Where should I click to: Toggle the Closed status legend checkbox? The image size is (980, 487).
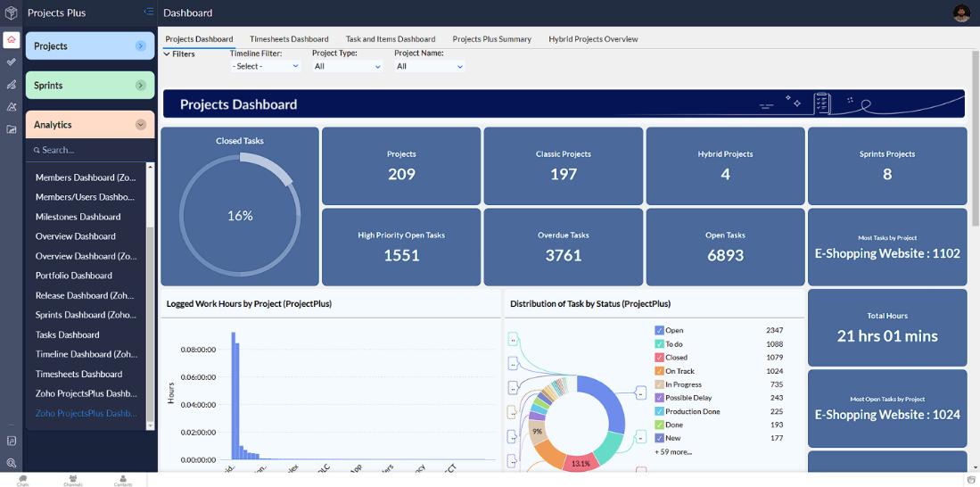659,358
